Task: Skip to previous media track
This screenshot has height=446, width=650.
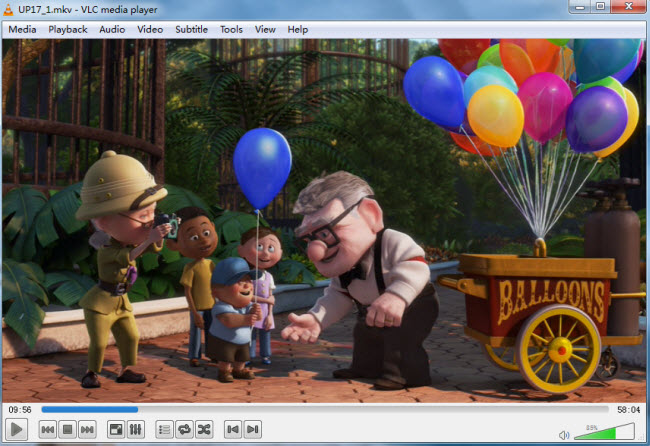Action: [x=48, y=429]
